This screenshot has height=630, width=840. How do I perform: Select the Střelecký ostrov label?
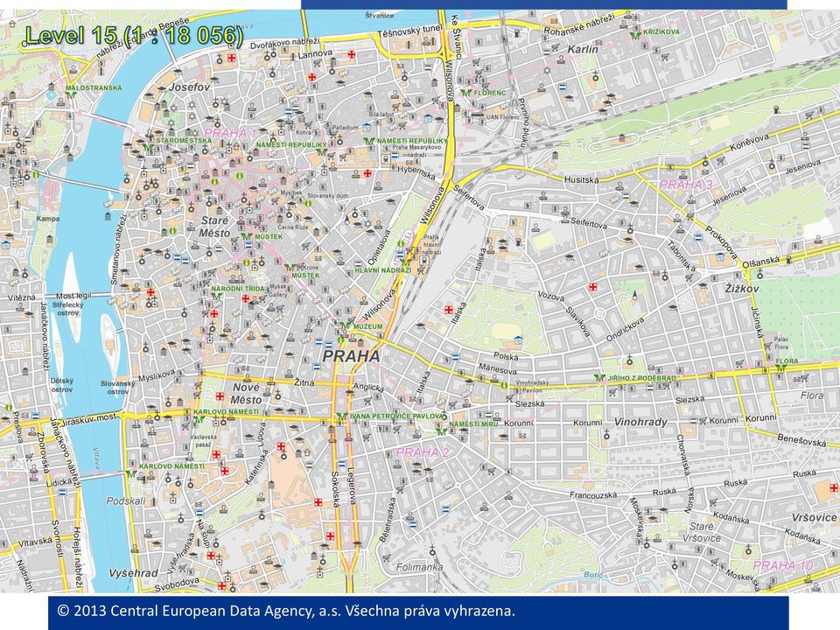pos(68,309)
